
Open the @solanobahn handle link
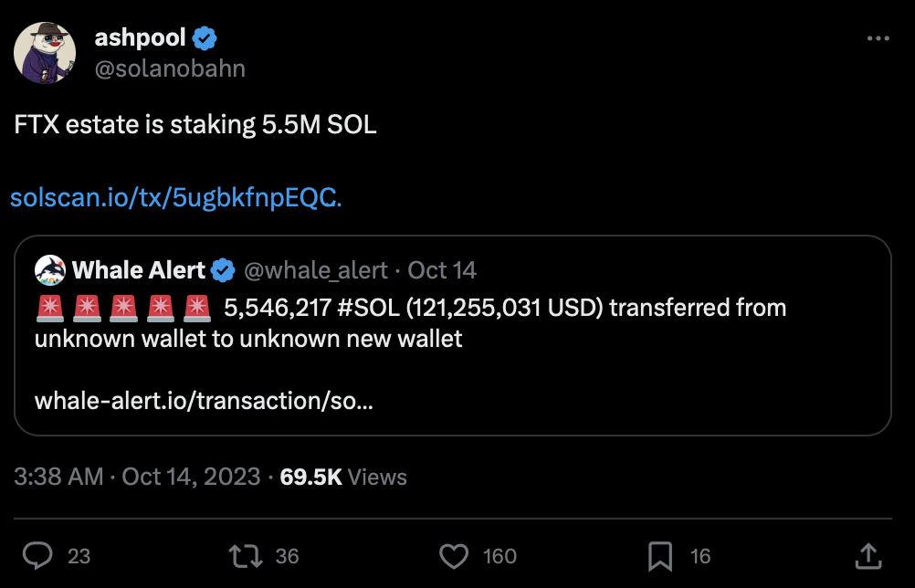pos(169,68)
